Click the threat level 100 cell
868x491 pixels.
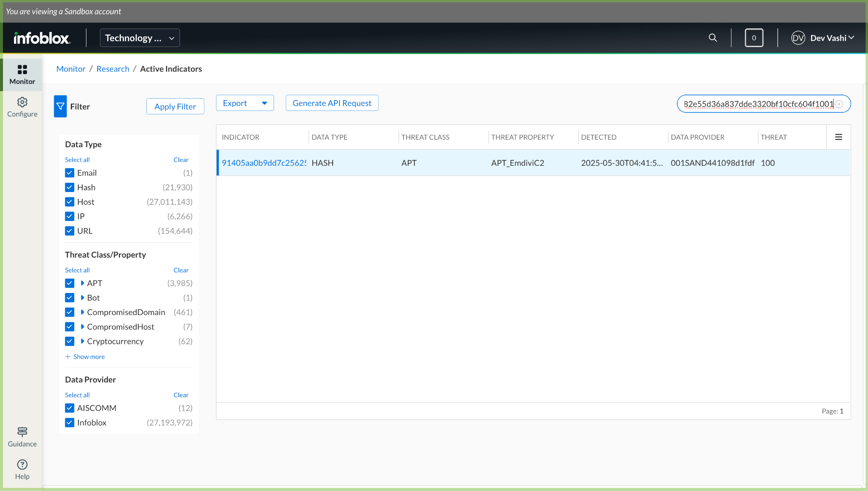768,163
